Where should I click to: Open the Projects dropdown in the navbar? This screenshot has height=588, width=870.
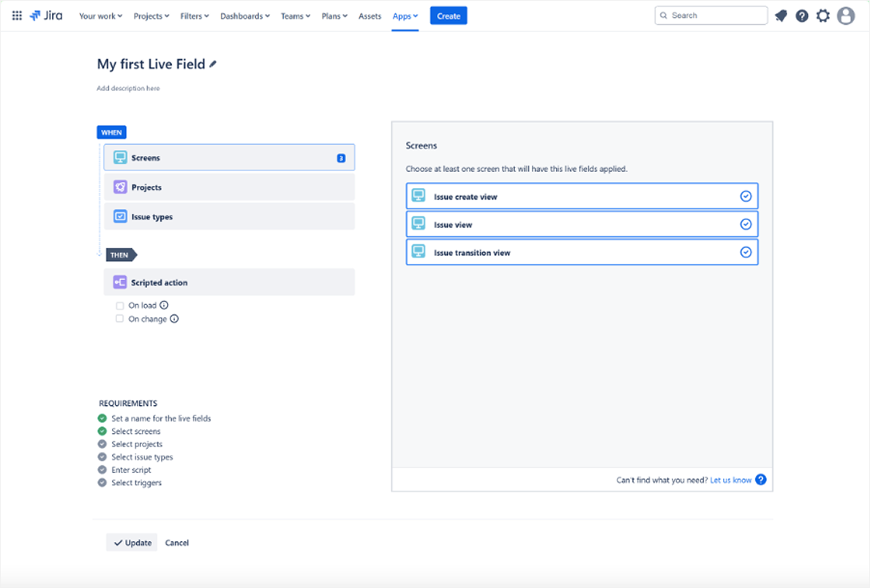[151, 16]
